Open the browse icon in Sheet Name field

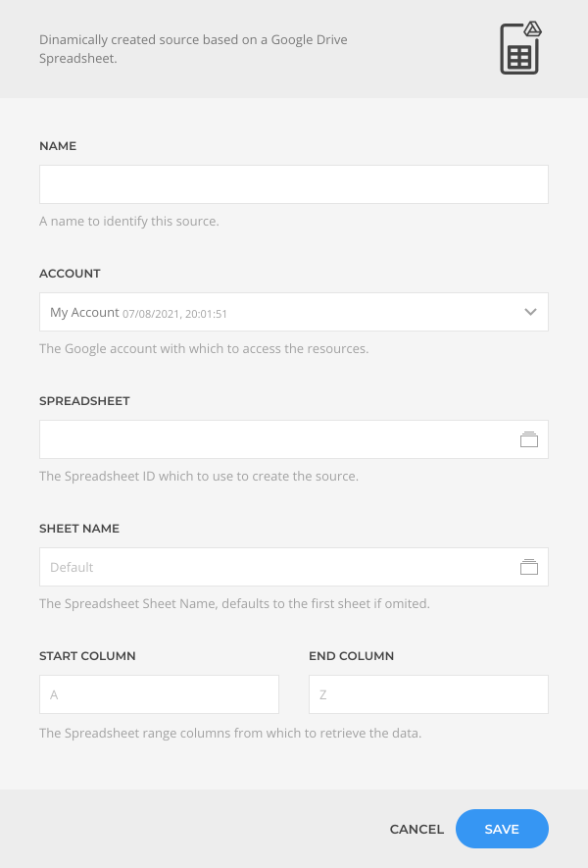coord(529,567)
